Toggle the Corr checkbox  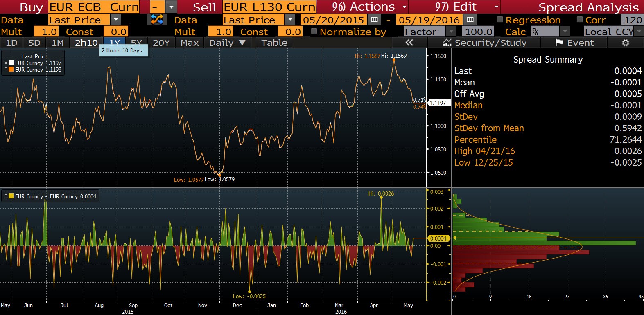click(x=580, y=20)
